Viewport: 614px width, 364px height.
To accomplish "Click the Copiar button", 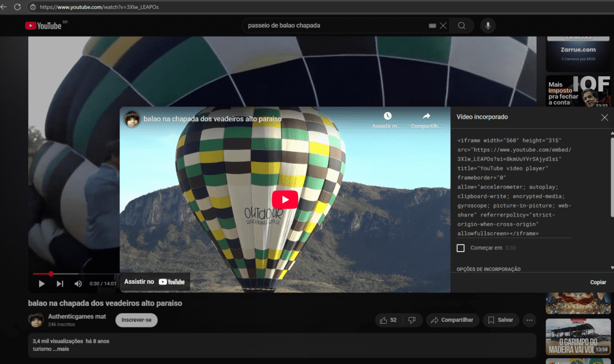I will pos(598,282).
